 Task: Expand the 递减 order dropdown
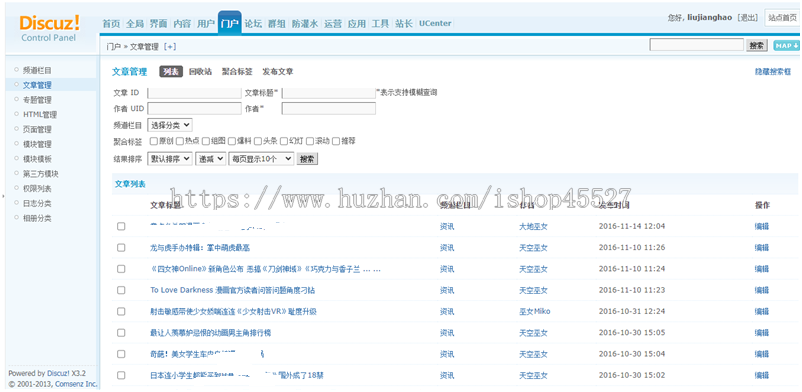tap(210, 159)
